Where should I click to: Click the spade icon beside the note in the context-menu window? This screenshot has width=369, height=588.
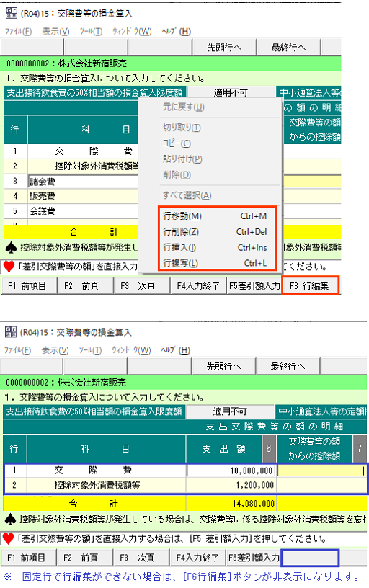pyautogui.click(x=12, y=247)
